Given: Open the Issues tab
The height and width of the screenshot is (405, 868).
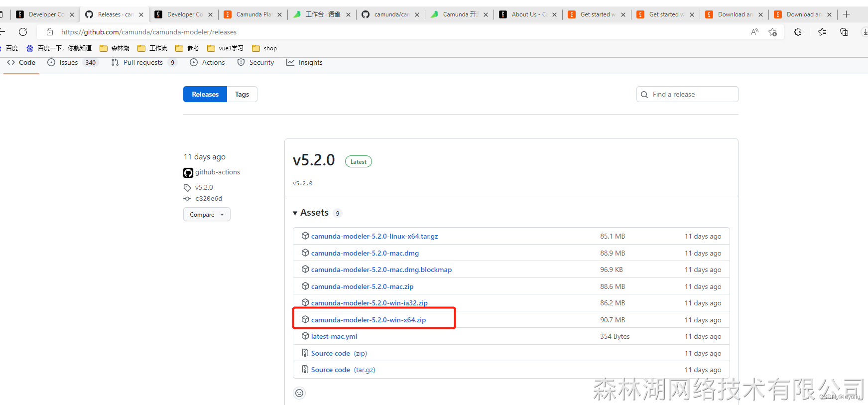Looking at the screenshot, I should click(73, 62).
